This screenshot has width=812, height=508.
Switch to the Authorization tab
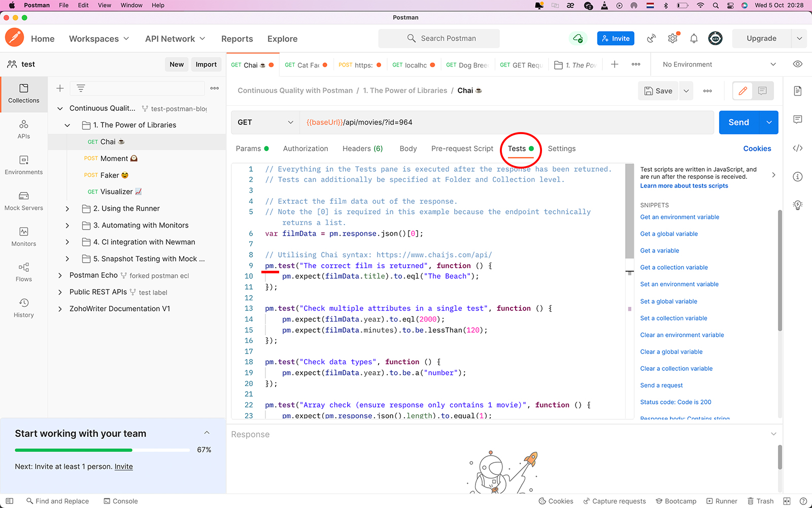pyautogui.click(x=306, y=149)
